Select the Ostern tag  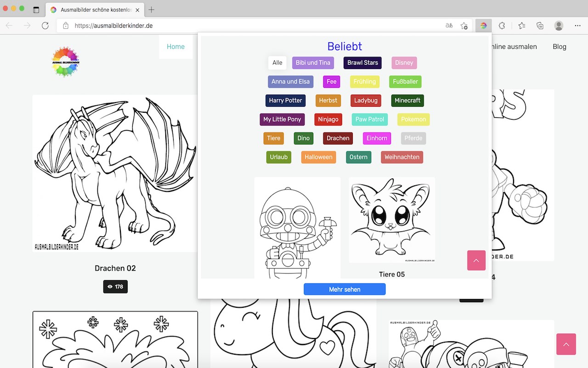tap(358, 157)
